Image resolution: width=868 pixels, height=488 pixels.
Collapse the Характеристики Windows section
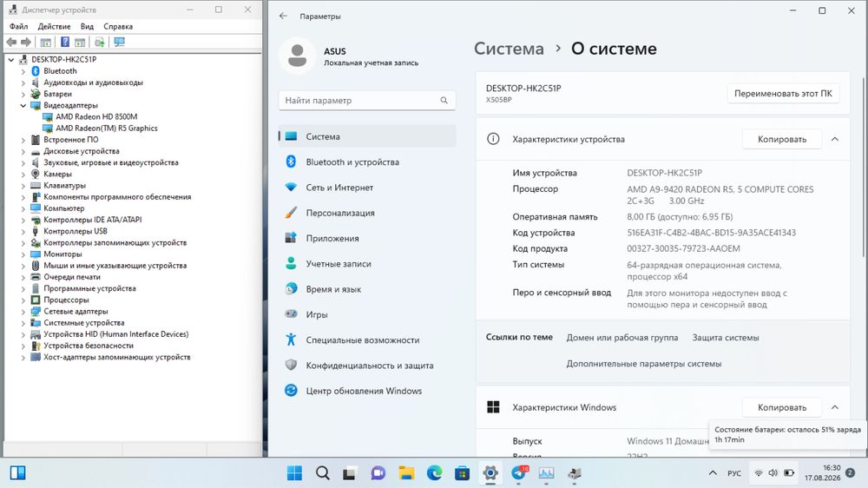click(x=835, y=407)
